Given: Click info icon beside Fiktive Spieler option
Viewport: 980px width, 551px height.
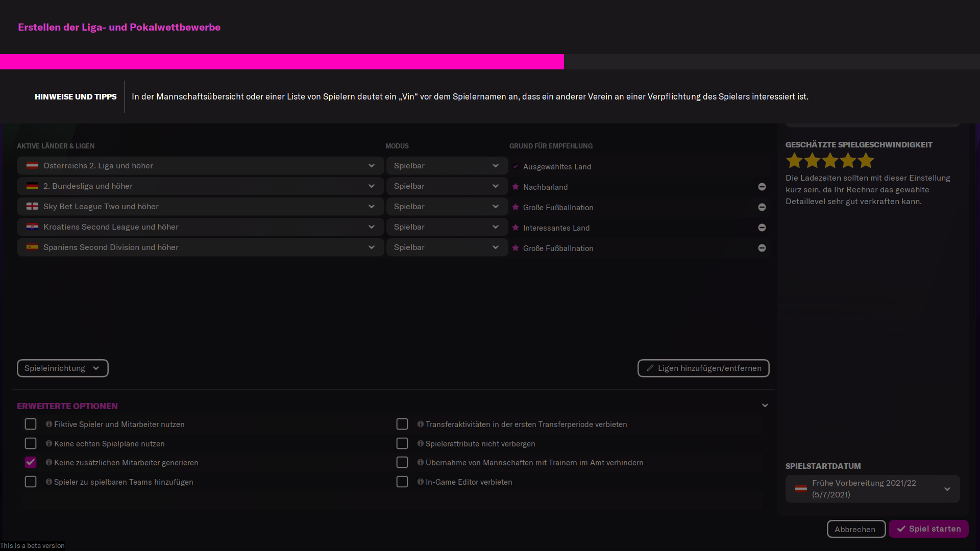Looking at the screenshot, I should click(49, 424).
